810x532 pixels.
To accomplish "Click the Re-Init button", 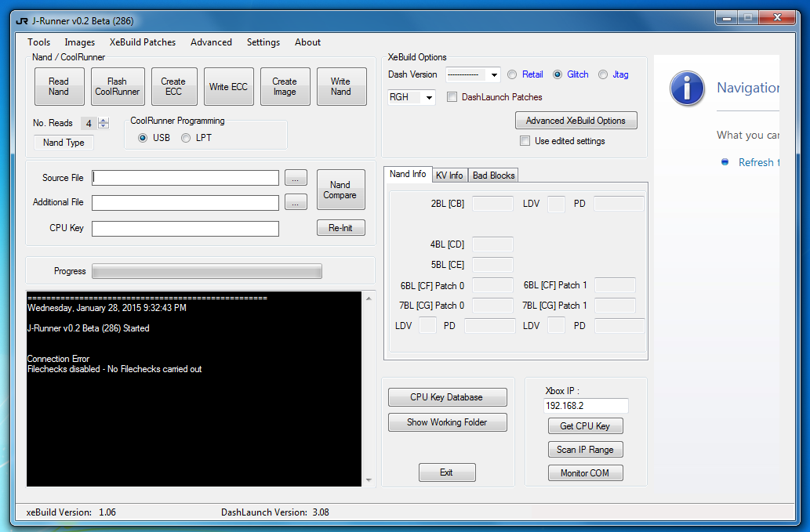I will [340, 227].
